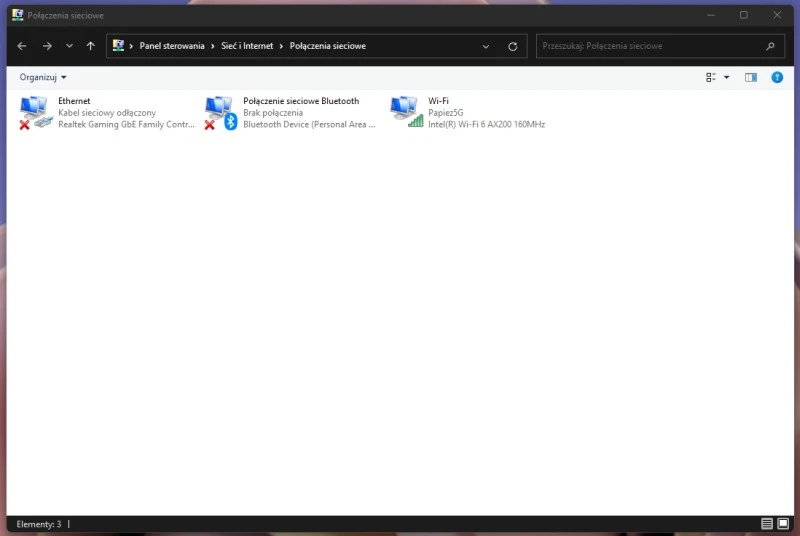Click the 'Wi-Fi' connection name
The image size is (800, 536).
click(438, 101)
